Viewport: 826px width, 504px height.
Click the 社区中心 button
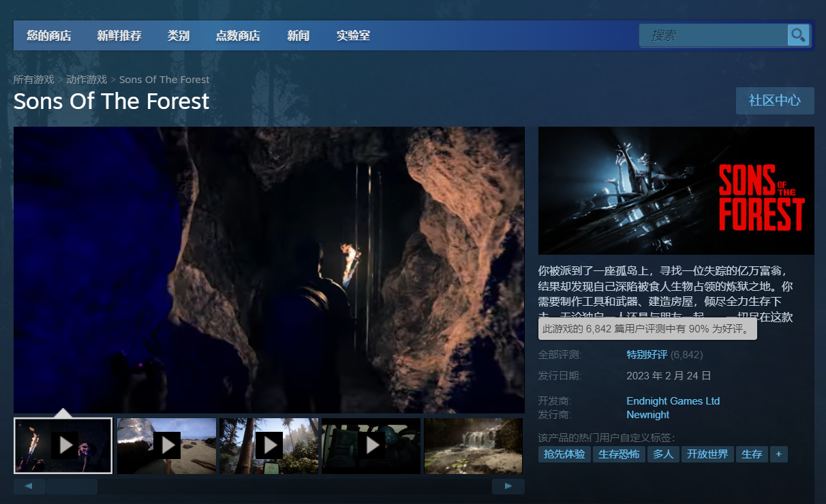[775, 101]
